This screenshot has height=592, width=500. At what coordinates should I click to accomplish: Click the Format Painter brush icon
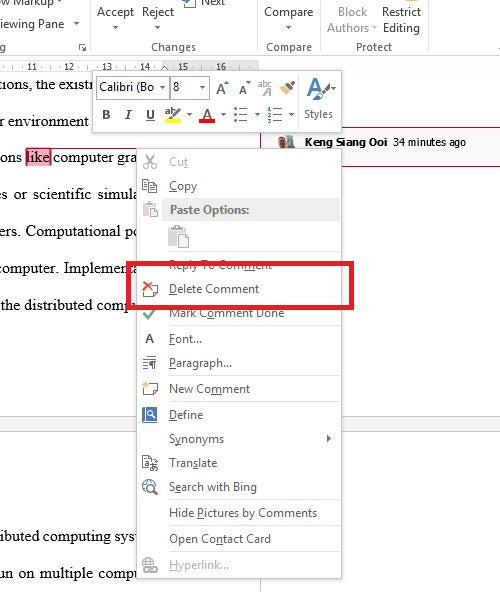pyautogui.click(x=287, y=88)
